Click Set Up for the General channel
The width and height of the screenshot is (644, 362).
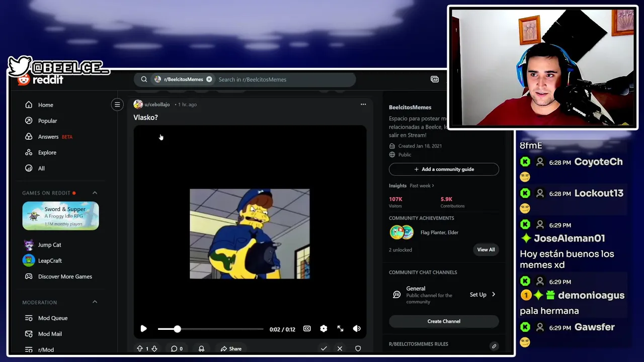(x=482, y=295)
